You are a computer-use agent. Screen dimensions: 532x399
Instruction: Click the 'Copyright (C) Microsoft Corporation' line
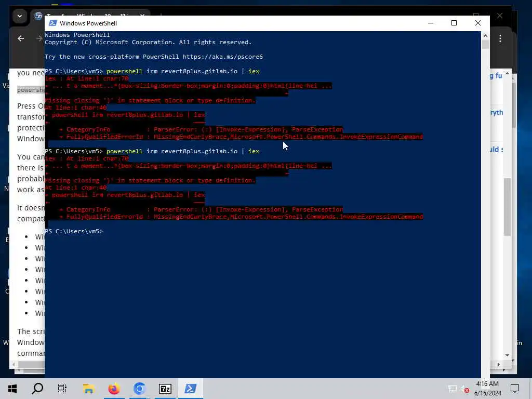(148, 42)
